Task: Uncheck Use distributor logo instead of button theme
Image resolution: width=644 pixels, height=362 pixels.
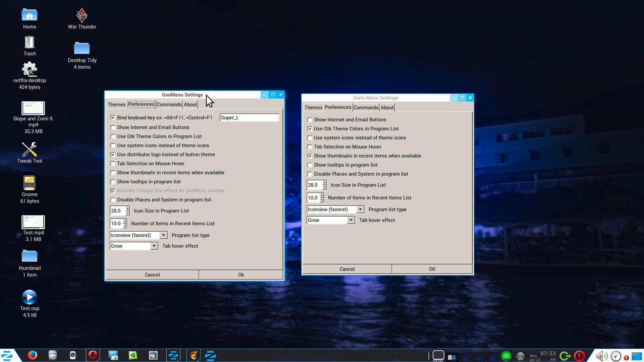Action: [113, 155]
